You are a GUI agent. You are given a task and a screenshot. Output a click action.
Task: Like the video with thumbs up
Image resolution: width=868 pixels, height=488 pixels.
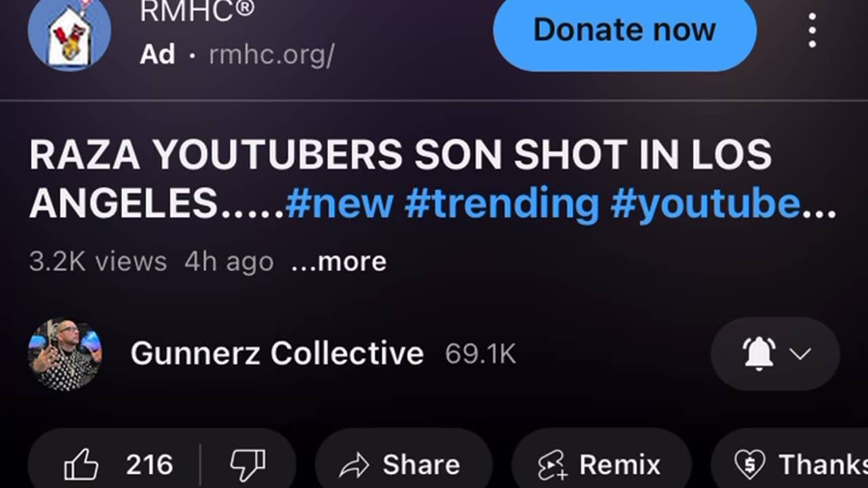81,465
